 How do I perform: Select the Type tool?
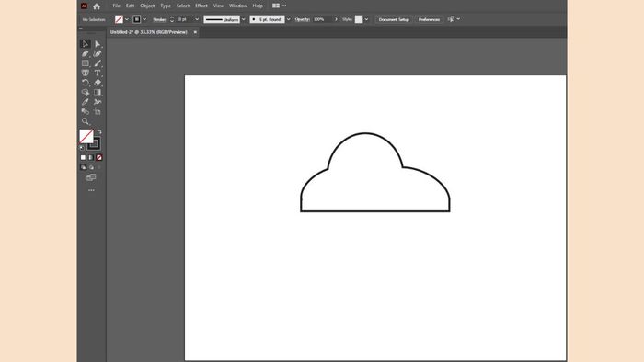(x=98, y=73)
